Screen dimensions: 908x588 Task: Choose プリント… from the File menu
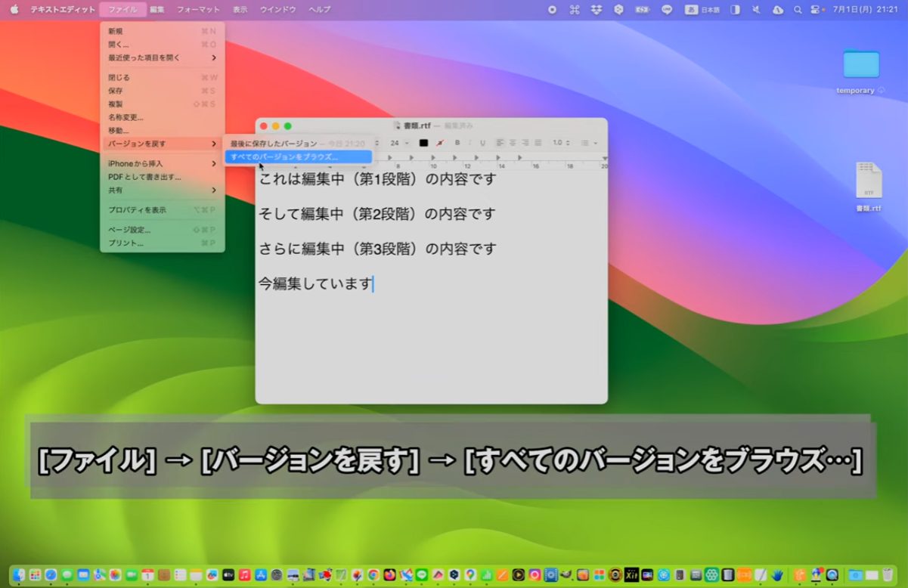[163, 243]
